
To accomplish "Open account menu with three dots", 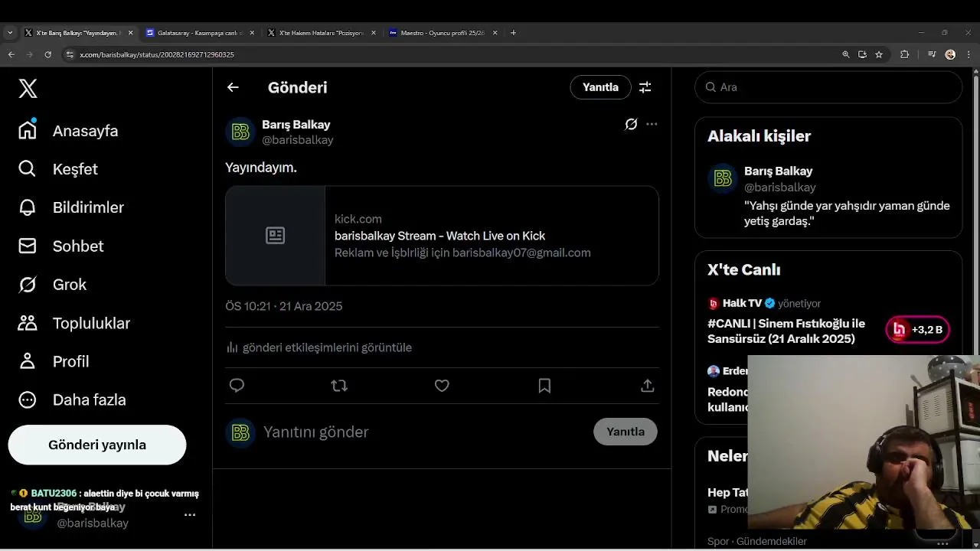I will click(x=190, y=515).
